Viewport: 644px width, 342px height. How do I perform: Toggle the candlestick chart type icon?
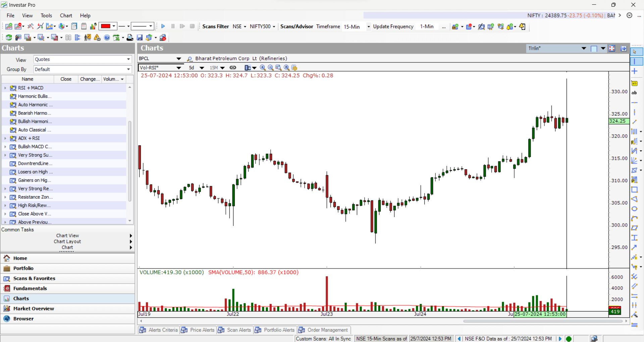coord(248,67)
